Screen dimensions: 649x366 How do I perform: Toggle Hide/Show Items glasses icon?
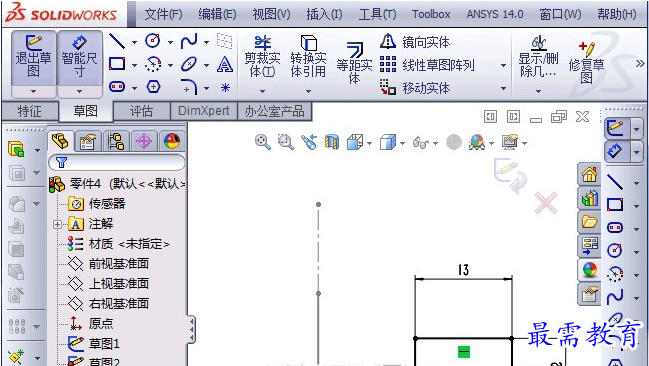421,143
